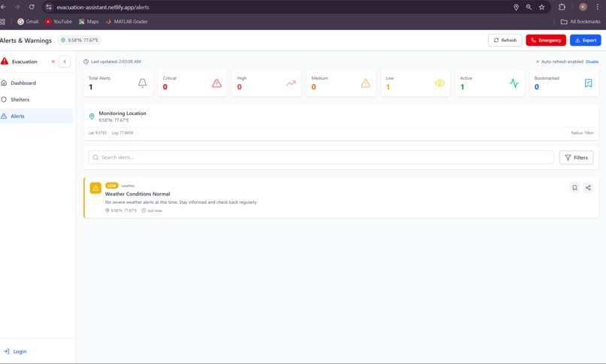606x364 pixels.
Task: Click the Low eye icon
Action: click(x=440, y=83)
